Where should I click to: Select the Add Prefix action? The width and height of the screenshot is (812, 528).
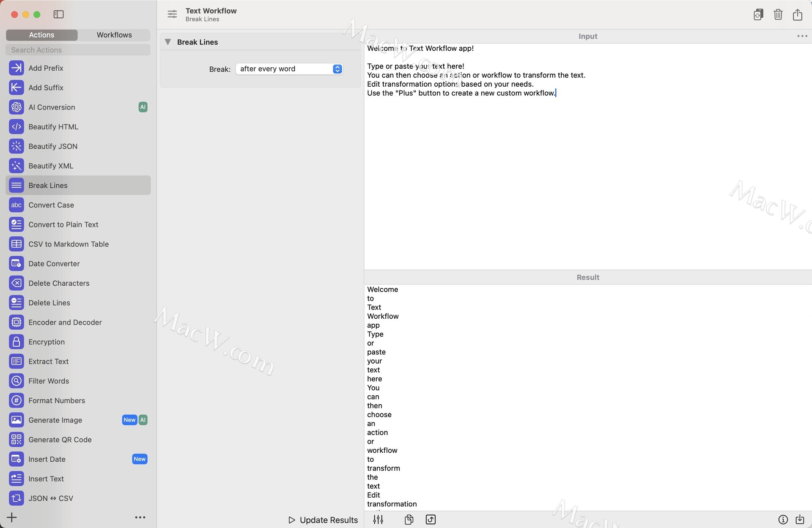(x=78, y=68)
